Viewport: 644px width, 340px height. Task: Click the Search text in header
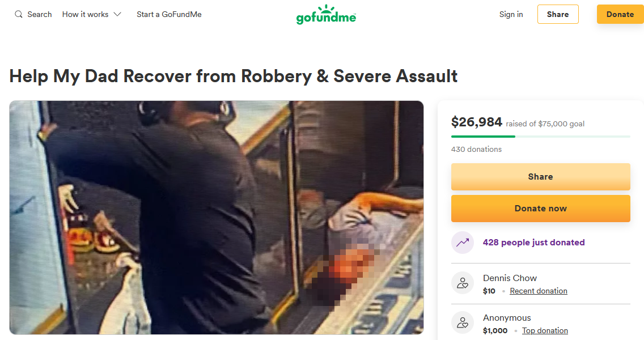pyautogui.click(x=40, y=14)
